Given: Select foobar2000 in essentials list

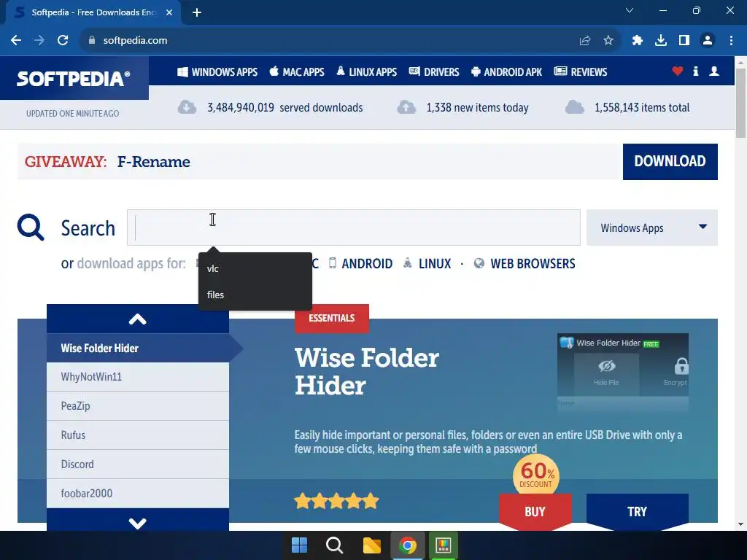Looking at the screenshot, I should [x=138, y=494].
